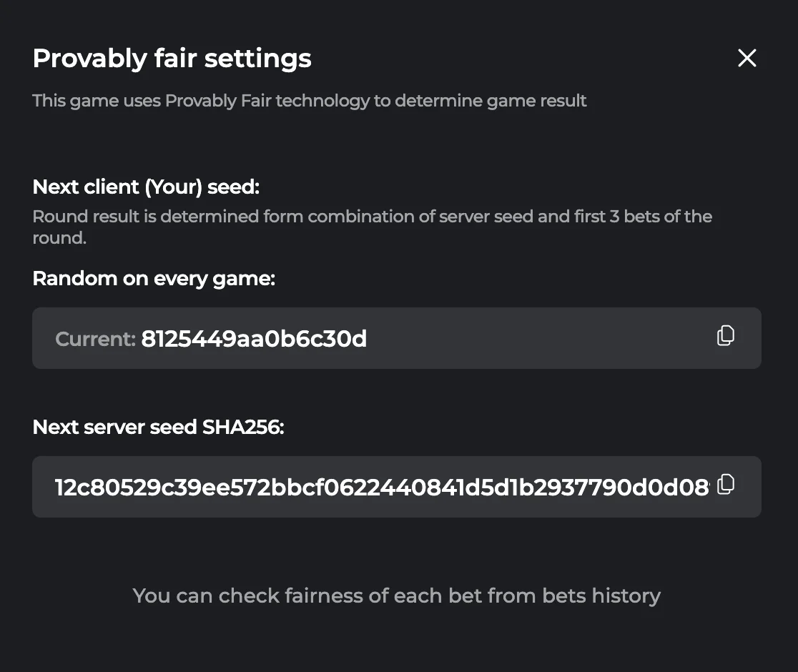The width and height of the screenshot is (798, 672).
Task: Select the seed value 8125449aa0b6c30d
Action: [x=253, y=339]
